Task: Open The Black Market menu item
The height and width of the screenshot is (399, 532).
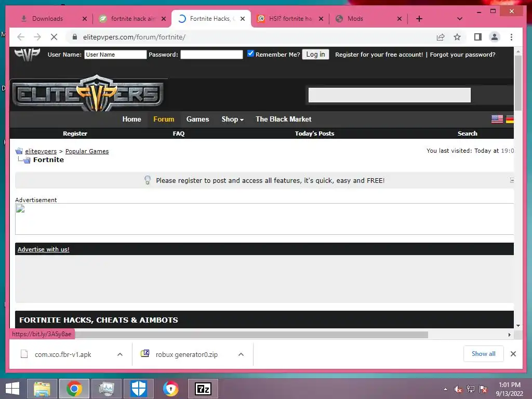Action: point(283,119)
